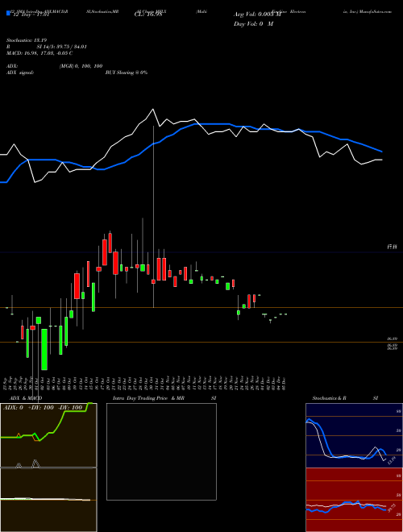Image resolution: width=403 pixels, height=532 pixels.
Task: Click the 'BUY Slowing @ 0%' signal text
Action: [127, 73]
